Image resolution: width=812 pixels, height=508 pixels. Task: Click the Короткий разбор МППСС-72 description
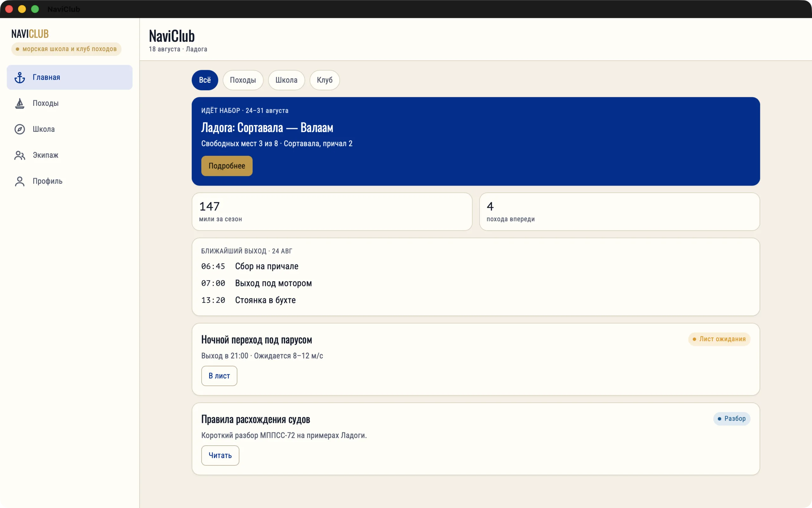point(284,435)
